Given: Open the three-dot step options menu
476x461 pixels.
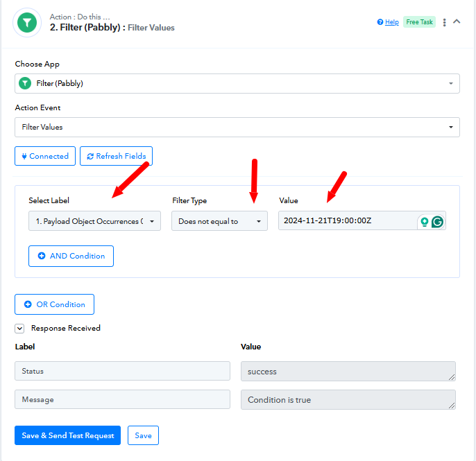Looking at the screenshot, I should [x=444, y=22].
